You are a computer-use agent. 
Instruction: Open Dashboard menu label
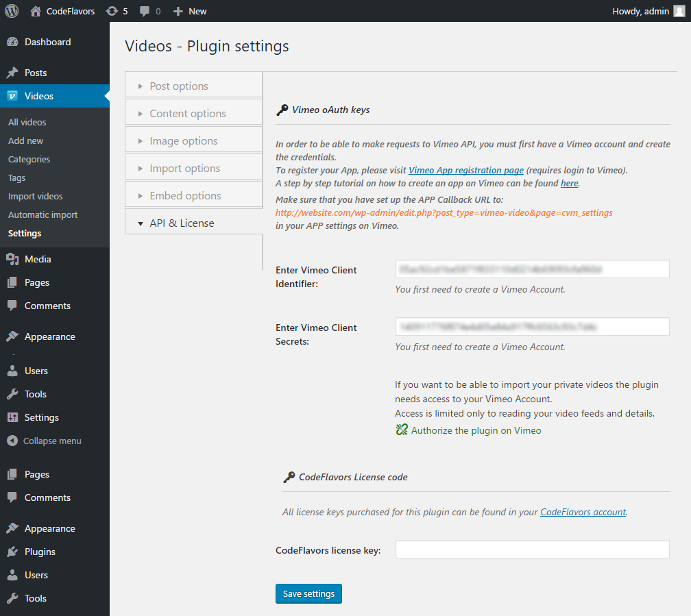point(47,42)
